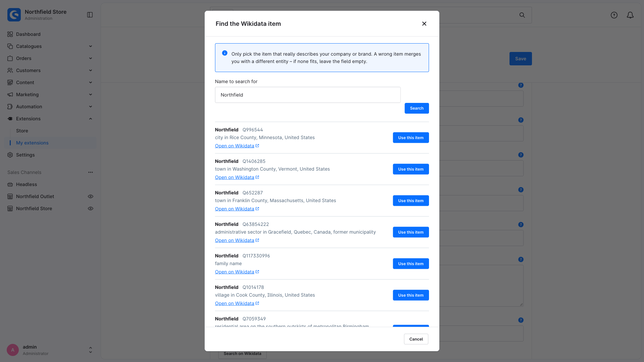Toggle eye icon for Northfield Store channel
Image resolution: width=644 pixels, height=362 pixels.
click(x=91, y=208)
